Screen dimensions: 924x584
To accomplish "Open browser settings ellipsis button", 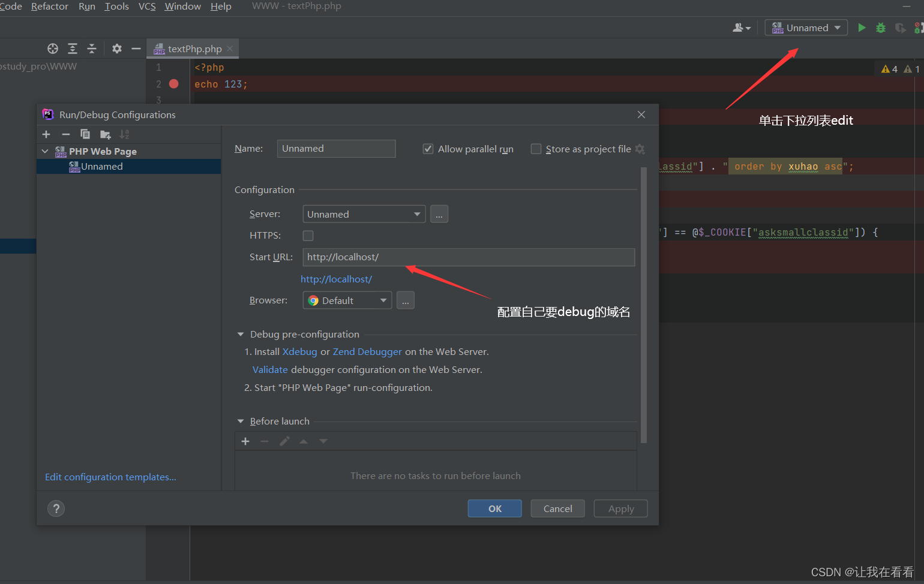I will click(406, 300).
